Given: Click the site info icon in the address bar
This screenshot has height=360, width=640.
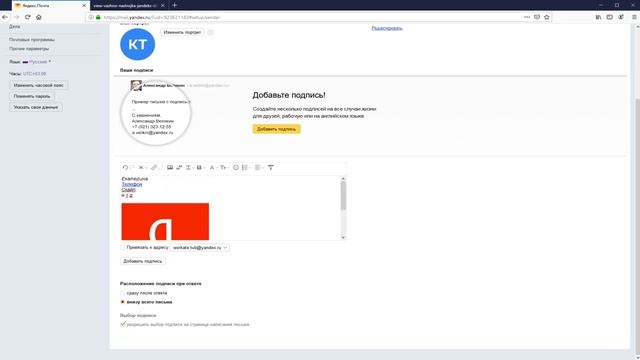Looking at the screenshot, I should pyautogui.click(x=91, y=17).
